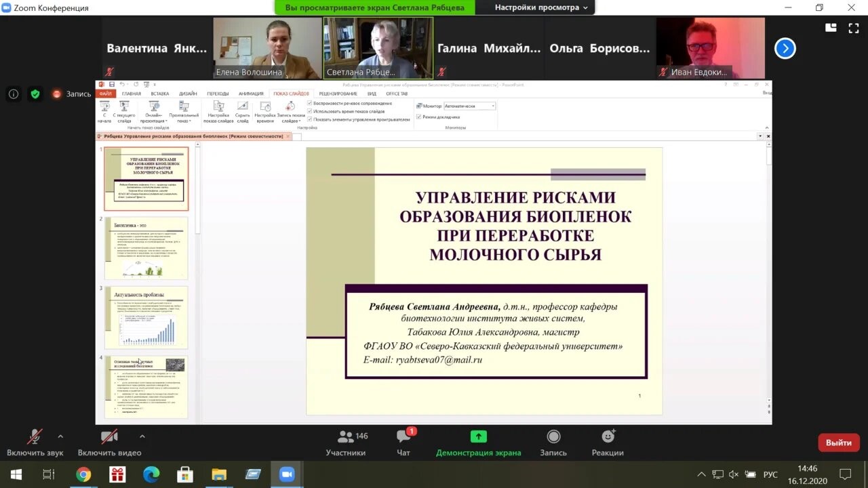
Task: Open the Настройки просмотра dropdown
Action: click(x=540, y=7)
